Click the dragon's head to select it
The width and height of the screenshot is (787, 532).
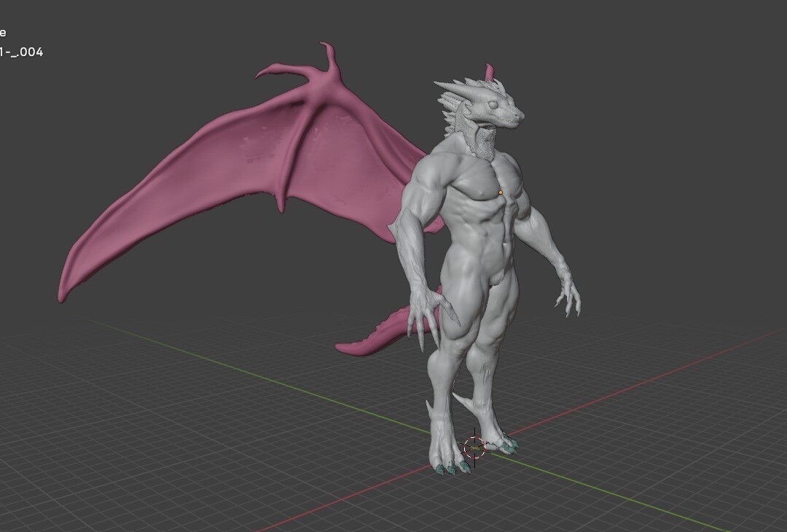496,109
